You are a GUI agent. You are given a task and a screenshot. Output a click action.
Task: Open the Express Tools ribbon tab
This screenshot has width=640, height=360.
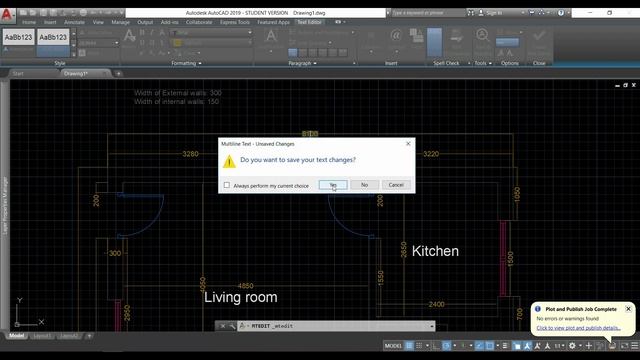235,22
